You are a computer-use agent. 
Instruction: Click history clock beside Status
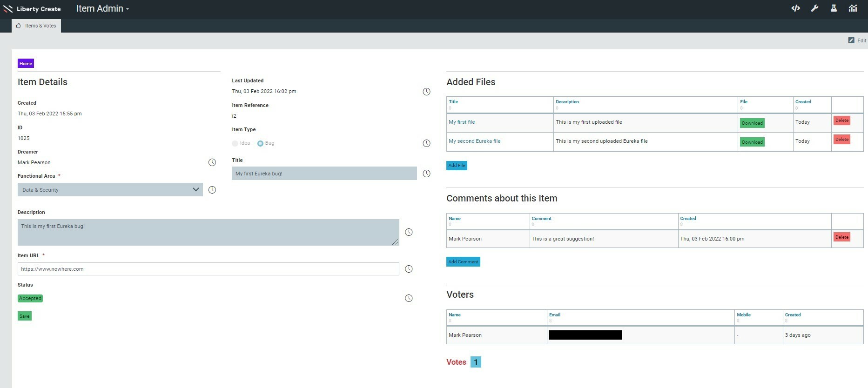click(409, 298)
